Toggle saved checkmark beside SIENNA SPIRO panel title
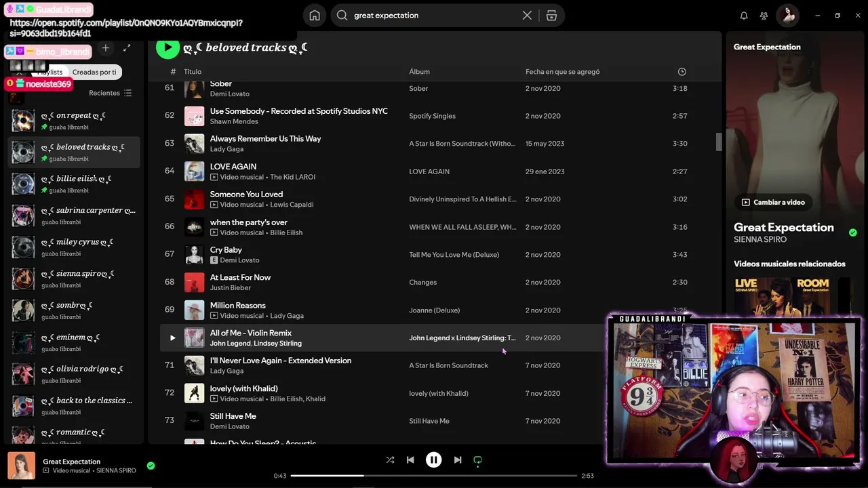 852,232
